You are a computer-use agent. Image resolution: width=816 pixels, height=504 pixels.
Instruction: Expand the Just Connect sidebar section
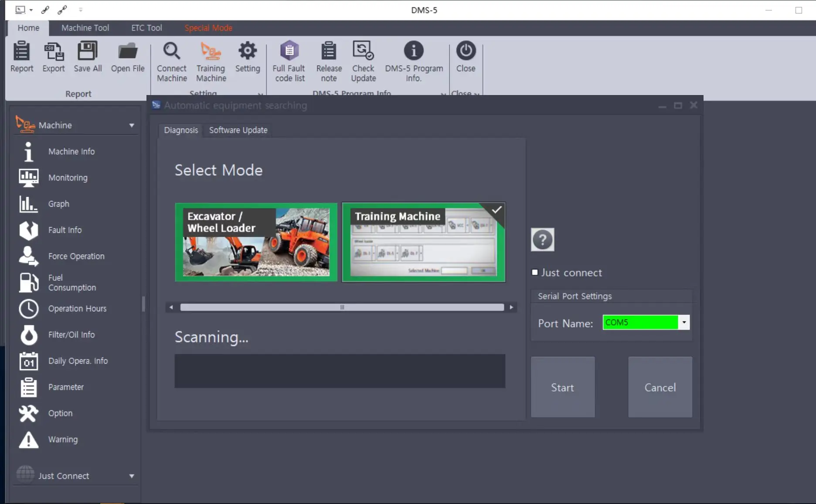(x=131, y=476)
